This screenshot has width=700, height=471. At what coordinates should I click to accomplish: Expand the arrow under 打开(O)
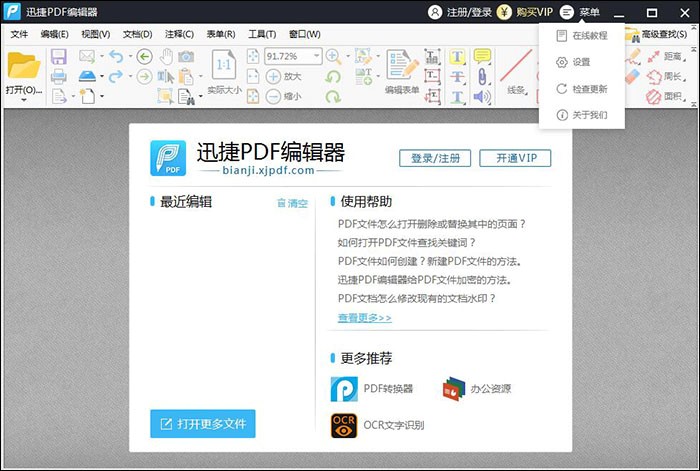pos(24,100)
